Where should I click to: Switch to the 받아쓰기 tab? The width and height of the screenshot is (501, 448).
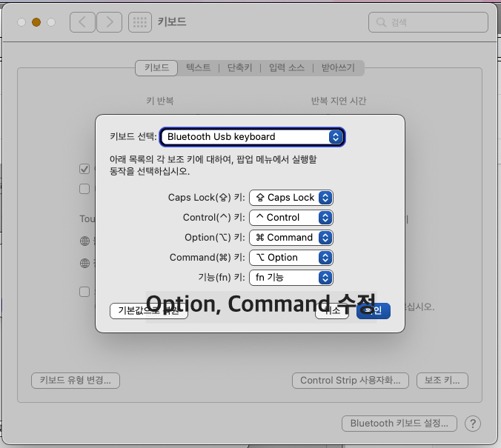(x=338, y=67)
